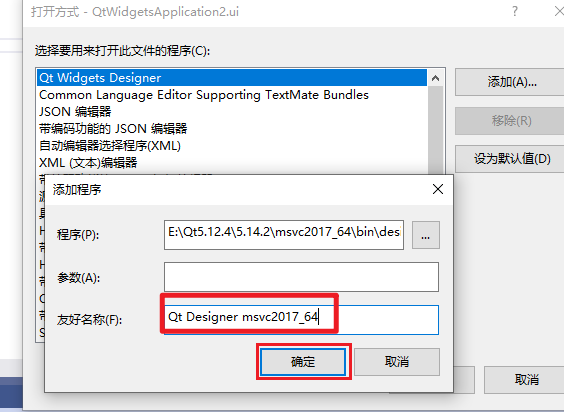Open the browse ellipsis button for program path
Image resolution: width=564 pixels, height=412 pixels.
pos(426,235)
